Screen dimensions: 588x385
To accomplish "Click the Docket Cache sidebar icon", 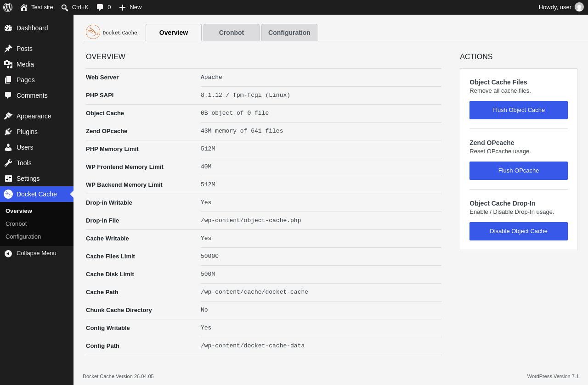I will pos(8,194).
